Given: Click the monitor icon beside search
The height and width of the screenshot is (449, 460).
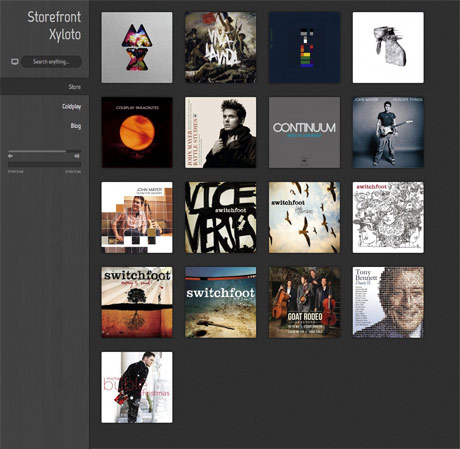Looking at the screenshot, I should click(x=15, y=62).
